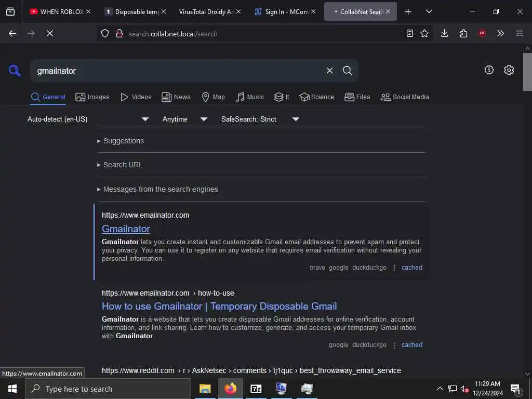The height and width of the screenshot is (399, 532).
Task: Open the downloads panel
Action: (444, 33)
